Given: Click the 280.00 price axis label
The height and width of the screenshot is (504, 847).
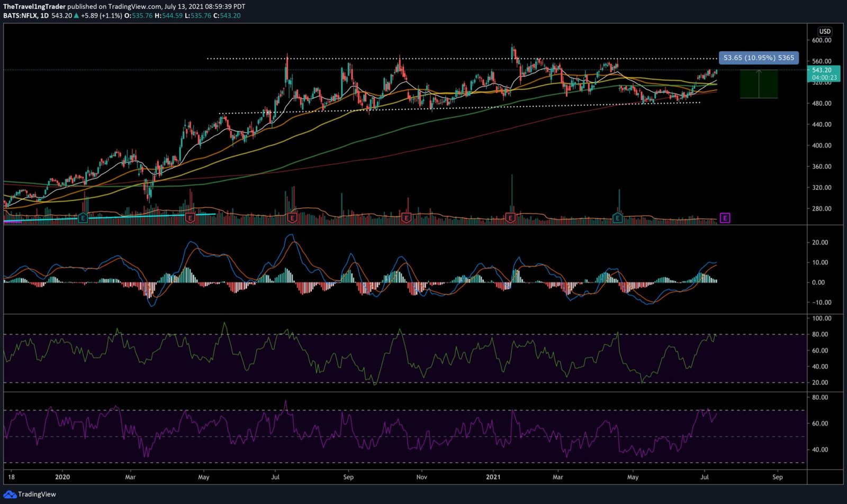Looking at the screenshot, I should pyautogui.click(x=822, y=209).
